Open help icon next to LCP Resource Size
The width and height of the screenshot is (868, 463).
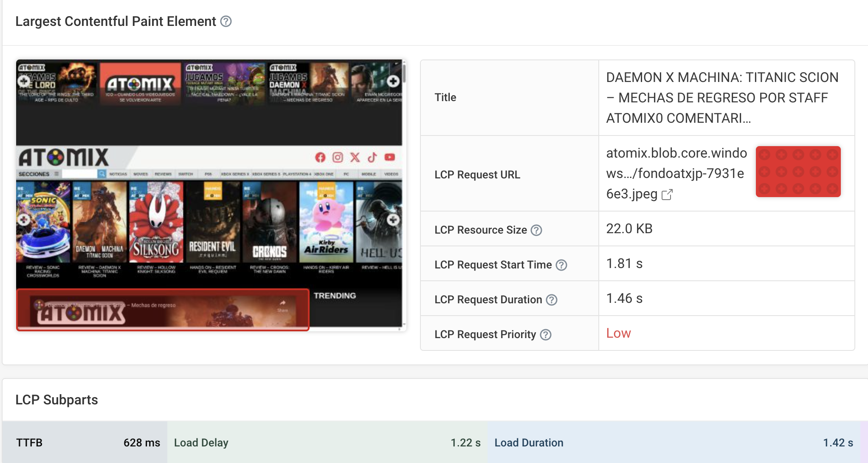pos(537,230)
